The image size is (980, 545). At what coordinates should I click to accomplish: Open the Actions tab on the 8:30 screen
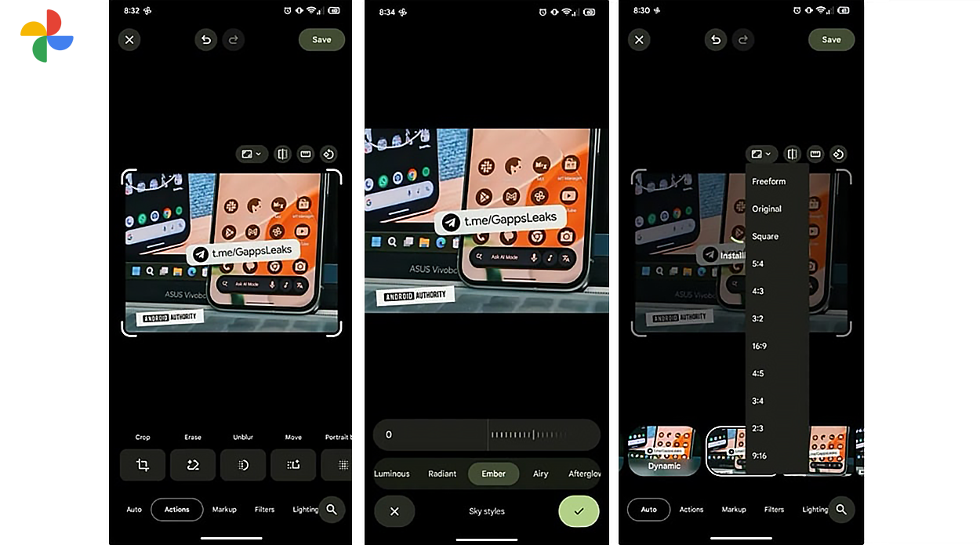(x=691, y=510)
